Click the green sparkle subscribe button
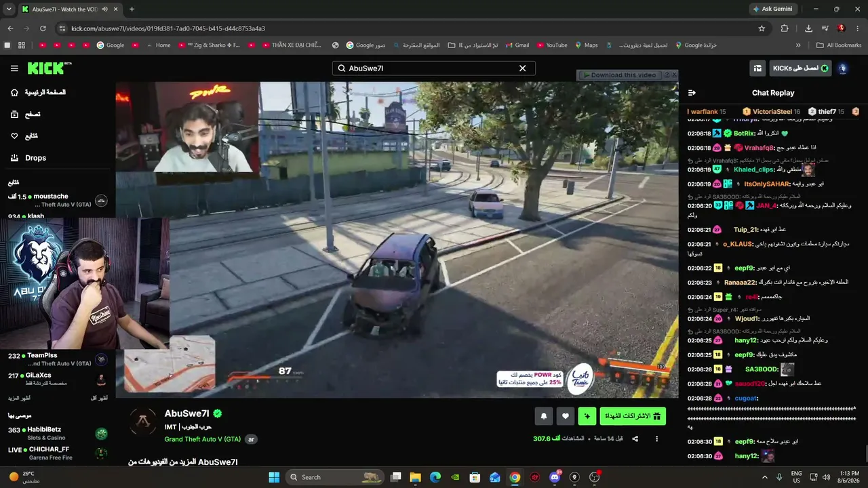This screenshot has width=868, height=488. tap(587, 417)
